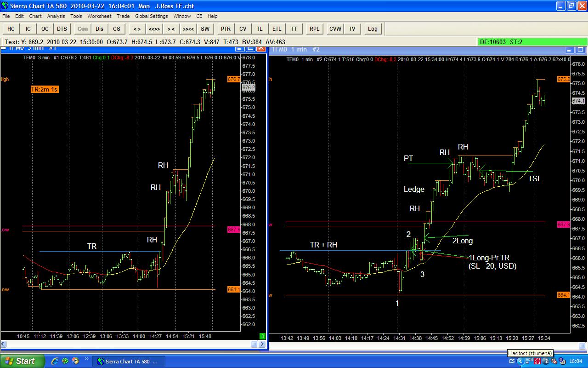This screenshot has height=368, width=588.
Task: Expand hidden system tray icons
Action: tap(520, 362)
